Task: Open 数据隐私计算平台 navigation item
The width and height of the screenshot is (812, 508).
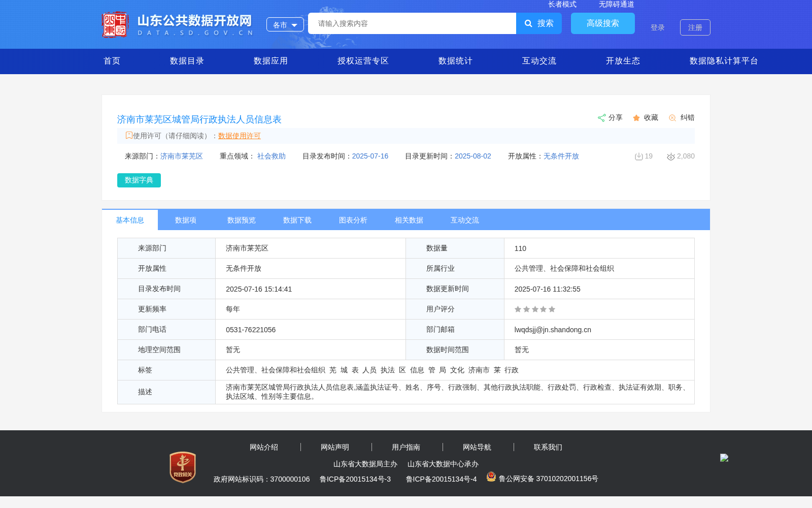Action: [x=724, y=61]
